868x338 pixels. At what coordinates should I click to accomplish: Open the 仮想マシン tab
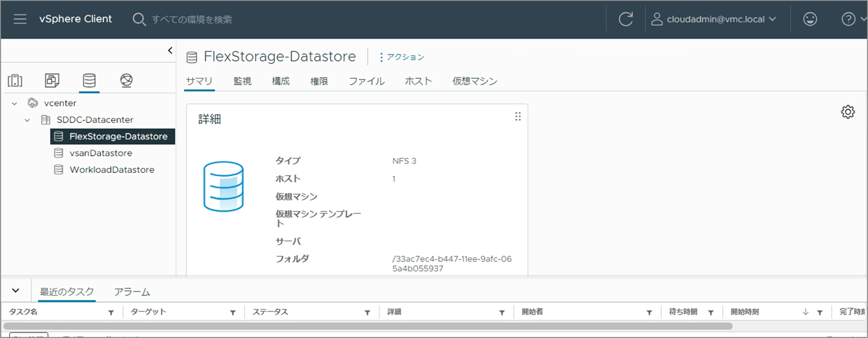pos(475,81)
